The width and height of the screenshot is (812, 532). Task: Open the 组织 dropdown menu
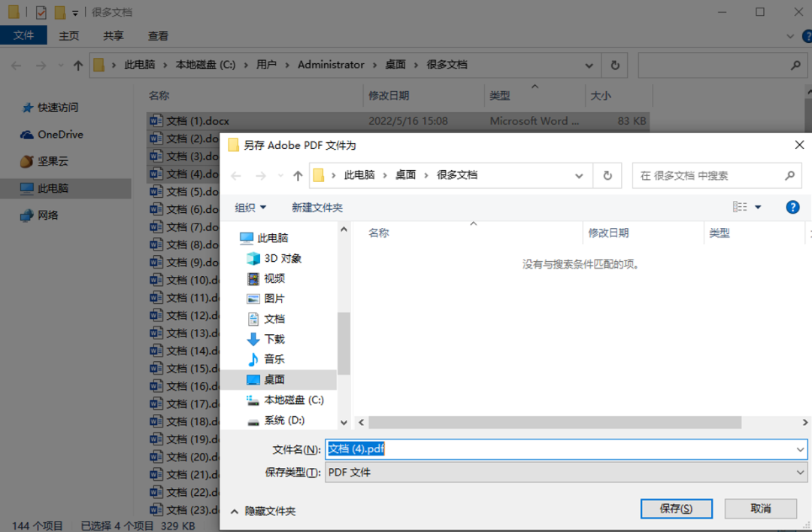pyautogui.click(x=250, y=208)
